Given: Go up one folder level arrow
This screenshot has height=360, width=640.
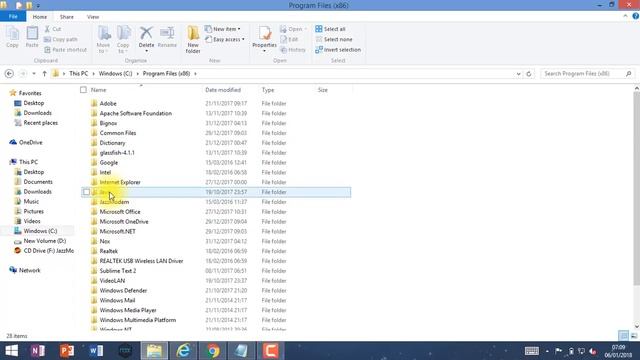Looking at the screenshot, I should [44, 74].
